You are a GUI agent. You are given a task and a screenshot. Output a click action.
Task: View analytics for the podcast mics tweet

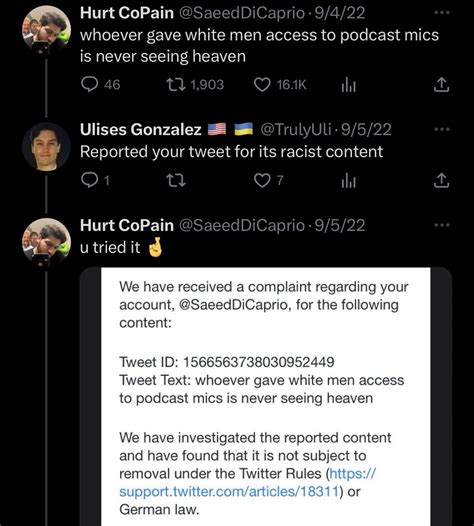tap(349, 86)
